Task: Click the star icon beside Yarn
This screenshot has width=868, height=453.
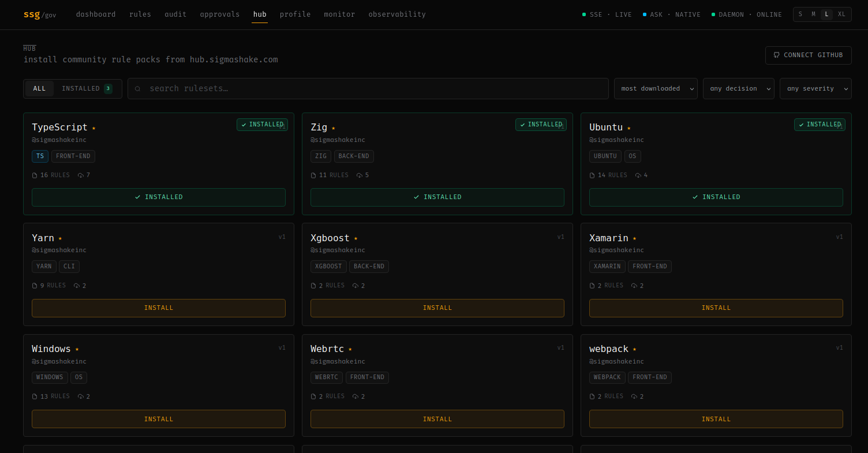Action: click(60, 238)
